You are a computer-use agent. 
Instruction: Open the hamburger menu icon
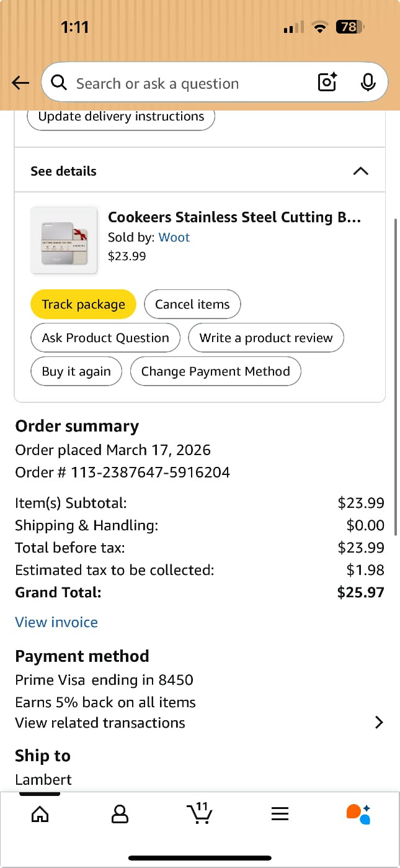pos(280,813)
